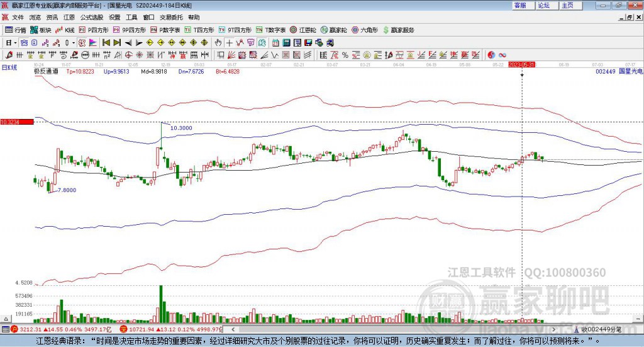The width and height of the screenshot is (644, 347).
Task: Step back with black left arrow
Action: (128, 43)
